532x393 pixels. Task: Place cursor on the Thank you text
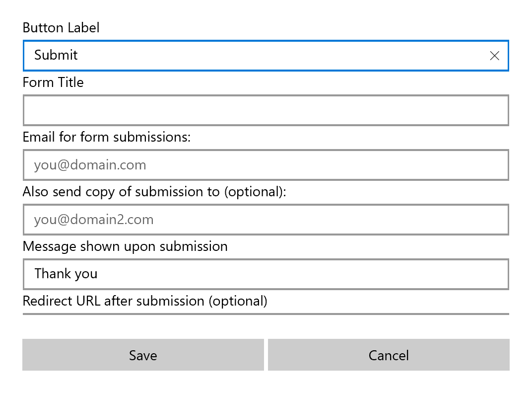66,274
